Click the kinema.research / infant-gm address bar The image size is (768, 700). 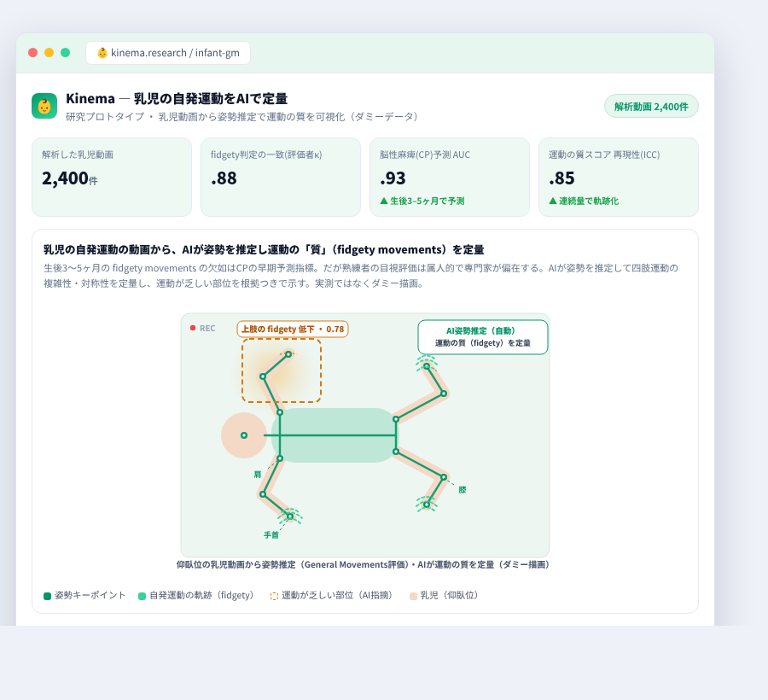click(168, 53)
